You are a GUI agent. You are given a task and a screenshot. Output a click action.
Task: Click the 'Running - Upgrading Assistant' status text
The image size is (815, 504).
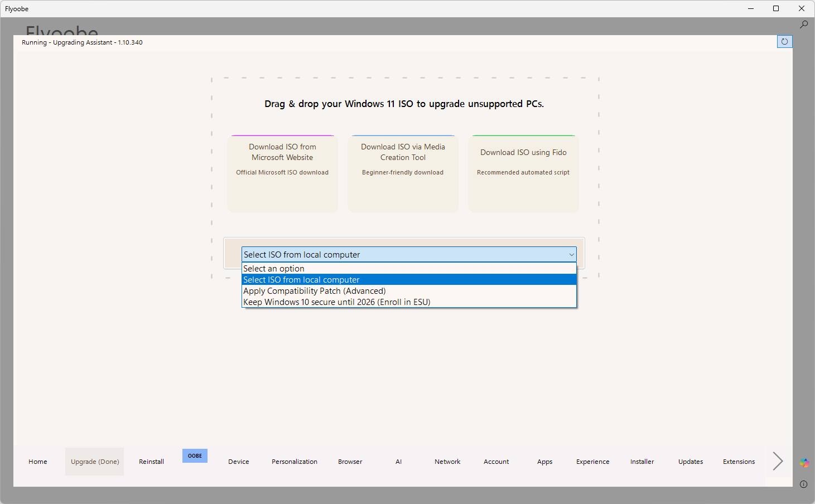(82, 42)
